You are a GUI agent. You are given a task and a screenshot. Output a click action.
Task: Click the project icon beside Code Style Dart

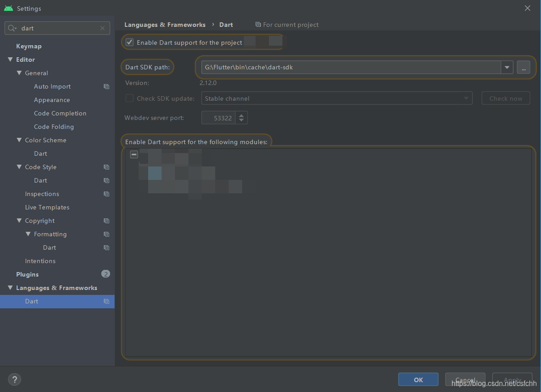[106, 180]
